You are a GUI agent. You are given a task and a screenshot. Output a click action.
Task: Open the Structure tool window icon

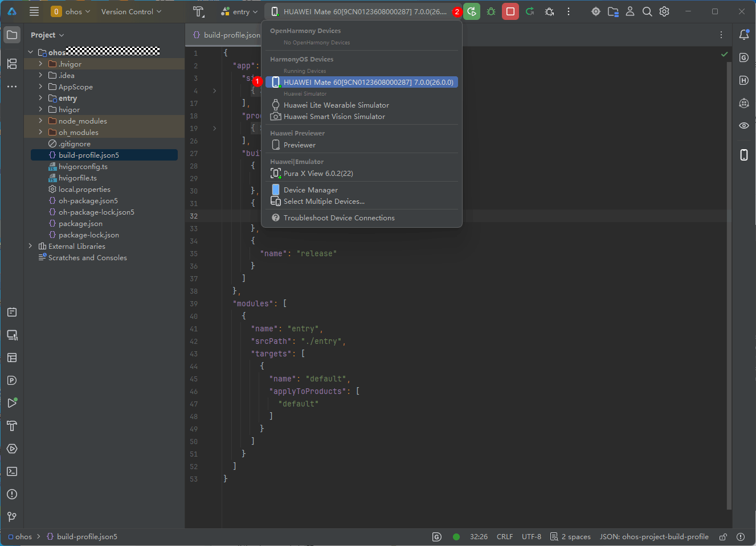click(12, 64)
